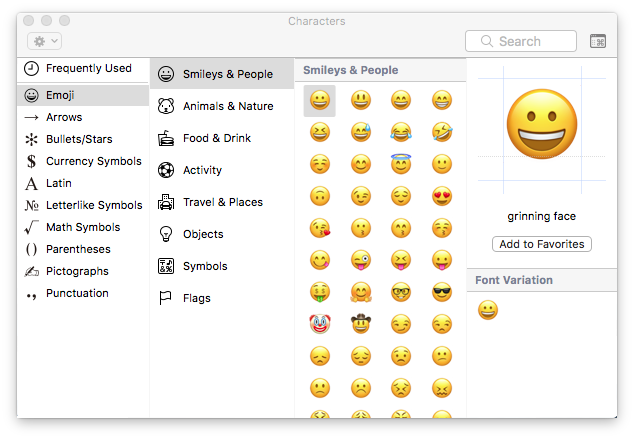Select Activity subcategory

tap(222, 170)
